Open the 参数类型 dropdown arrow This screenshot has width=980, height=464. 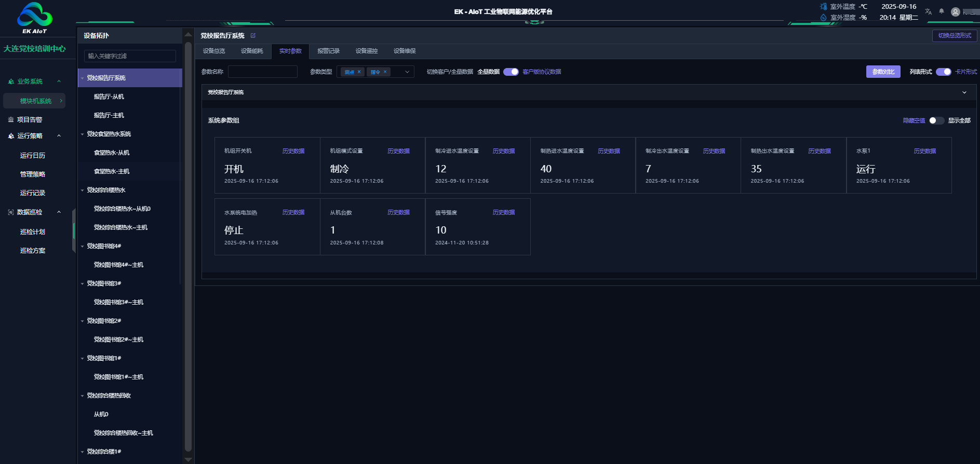(x=407, y=72)
